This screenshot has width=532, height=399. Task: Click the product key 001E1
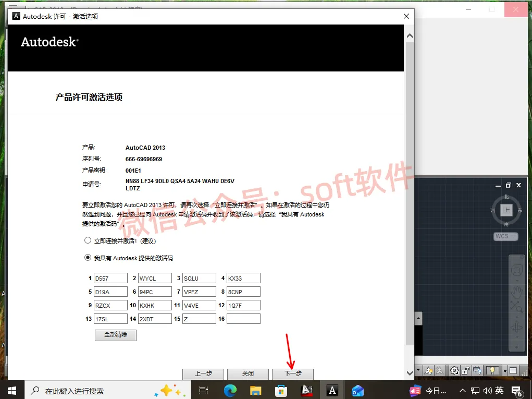133,171
